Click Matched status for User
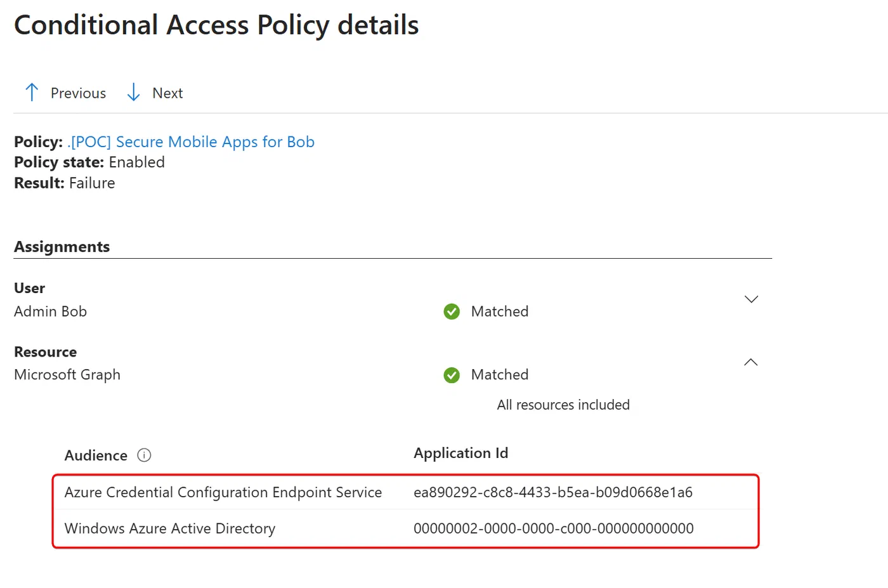 (500, 311)
